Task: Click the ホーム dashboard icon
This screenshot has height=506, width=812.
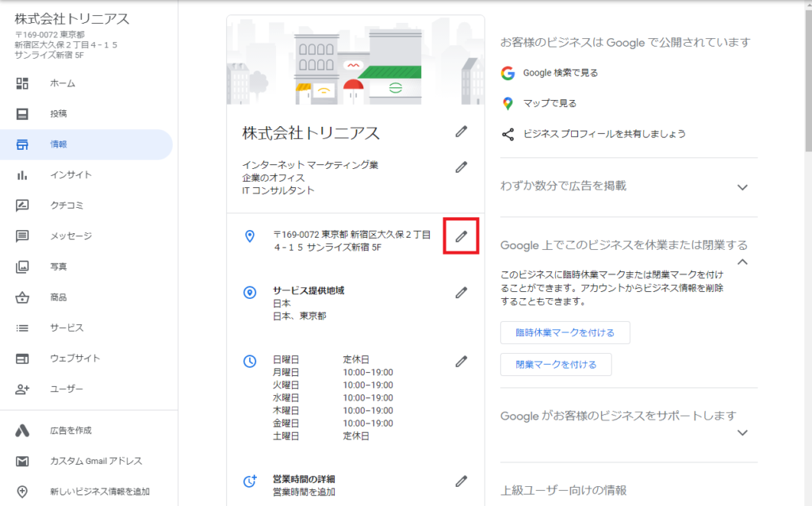Action: coord(21,83)
